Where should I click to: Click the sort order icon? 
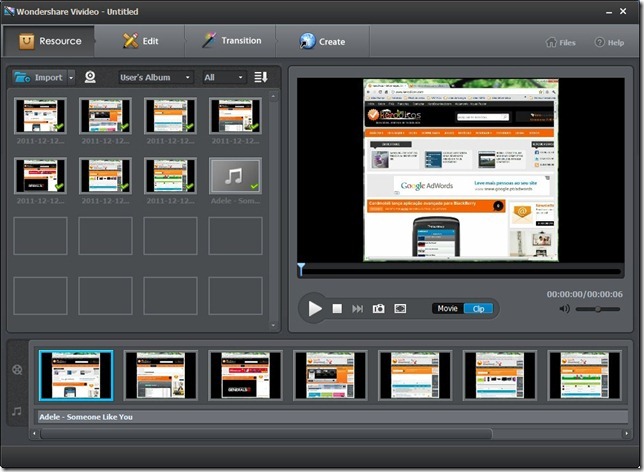260,77
